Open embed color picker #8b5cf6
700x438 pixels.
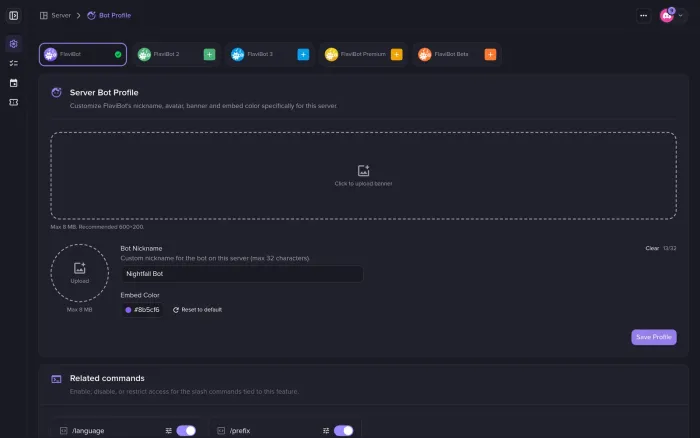[142, 310]
